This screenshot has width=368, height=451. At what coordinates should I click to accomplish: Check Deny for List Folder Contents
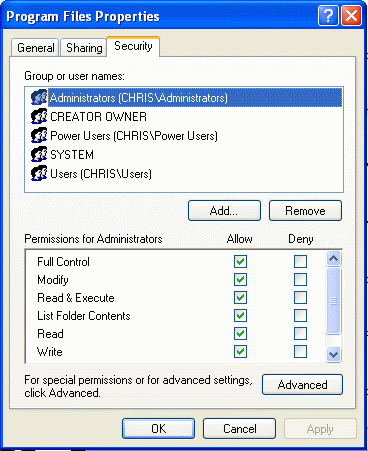click(x=300, y=315)
